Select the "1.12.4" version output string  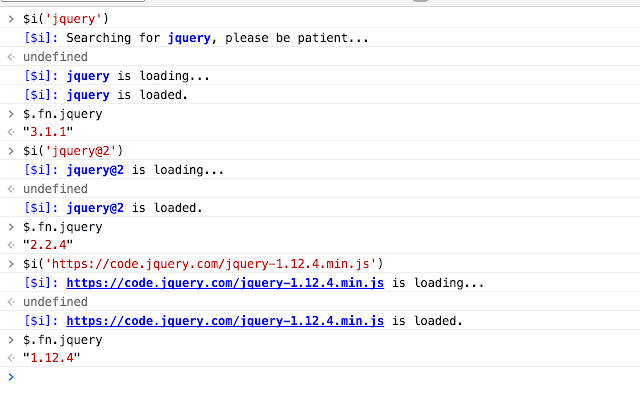[x=51, y=358]
